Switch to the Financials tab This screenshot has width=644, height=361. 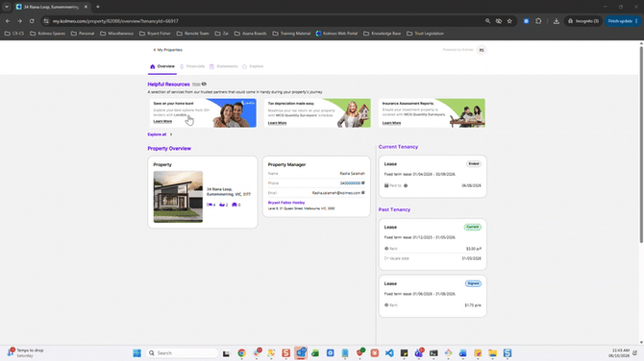pyautogui.click(x=192, y=66)
